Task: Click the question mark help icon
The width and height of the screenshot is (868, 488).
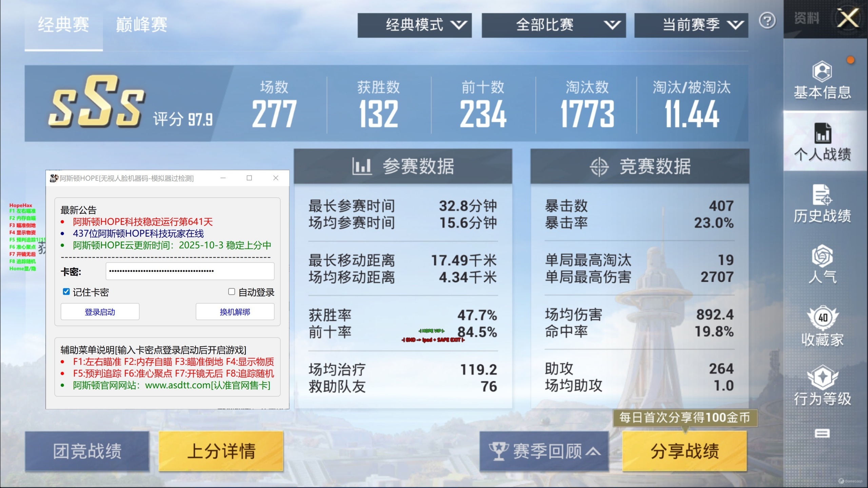Action: (x=767, y=21)
